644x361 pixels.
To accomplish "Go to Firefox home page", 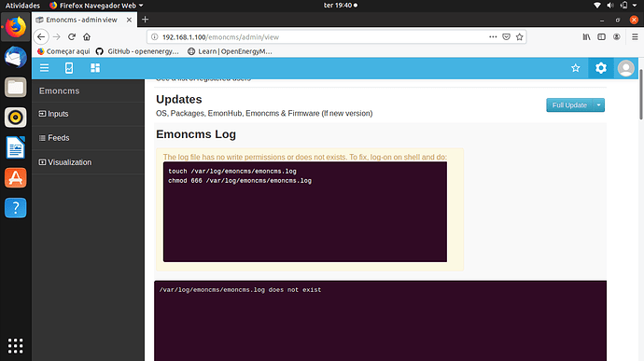I will coord(87,37).
